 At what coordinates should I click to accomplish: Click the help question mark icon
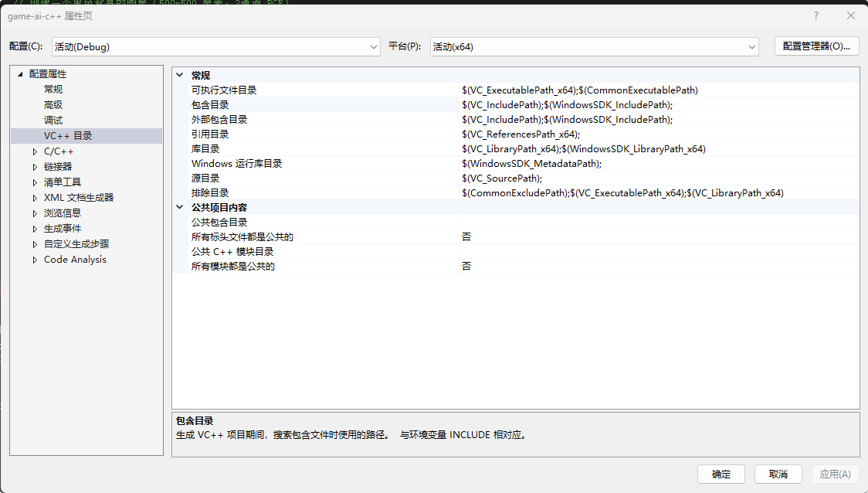click(816, 15)
